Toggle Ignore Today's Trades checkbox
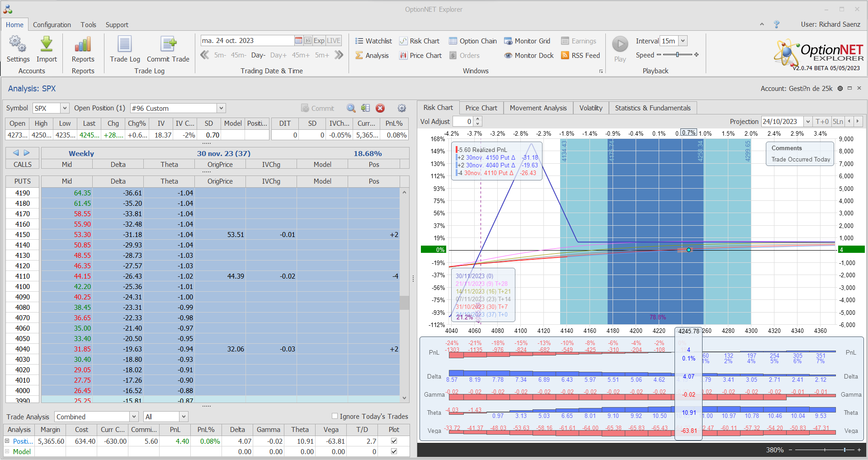The image size is (868, 460). (335, 416)
